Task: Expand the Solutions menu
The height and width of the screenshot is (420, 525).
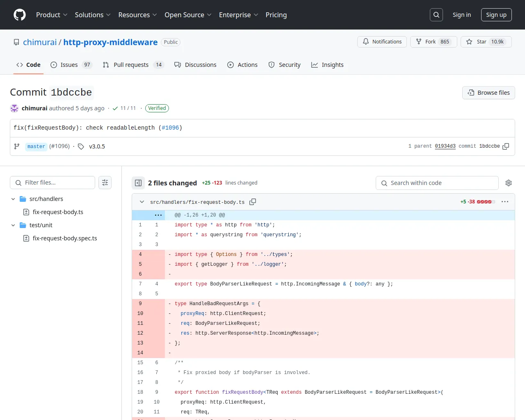Action: 93,15
